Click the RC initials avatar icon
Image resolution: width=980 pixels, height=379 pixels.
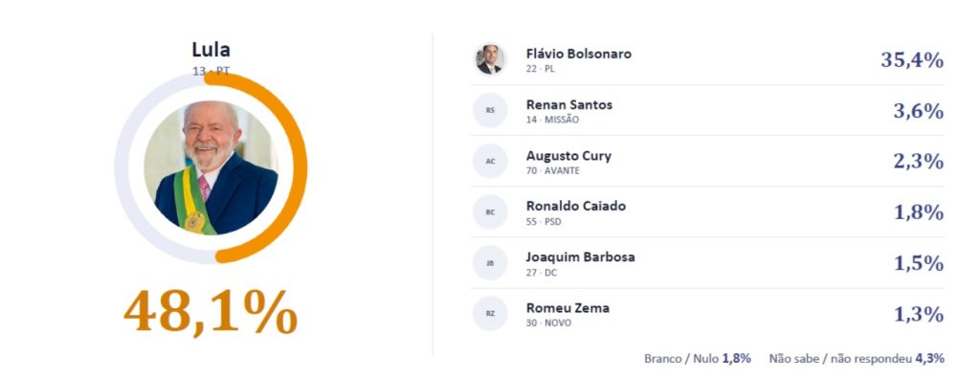(489, 212)
